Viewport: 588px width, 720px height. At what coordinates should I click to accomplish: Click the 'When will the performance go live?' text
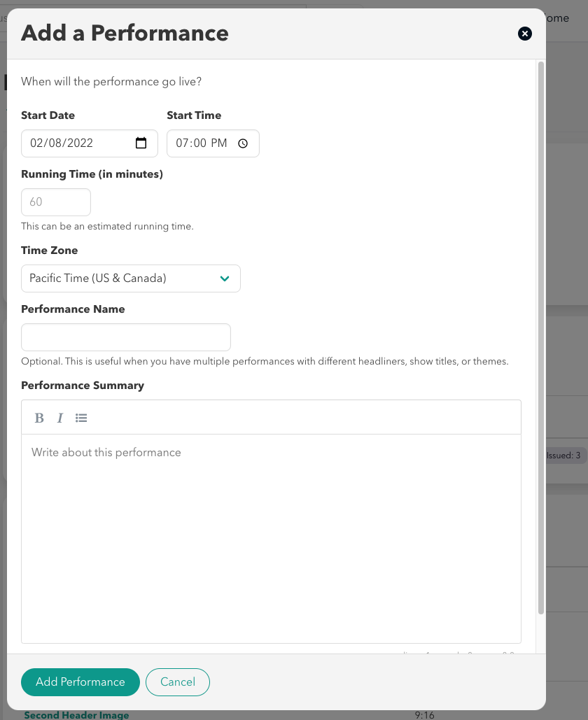coord(111,82)
